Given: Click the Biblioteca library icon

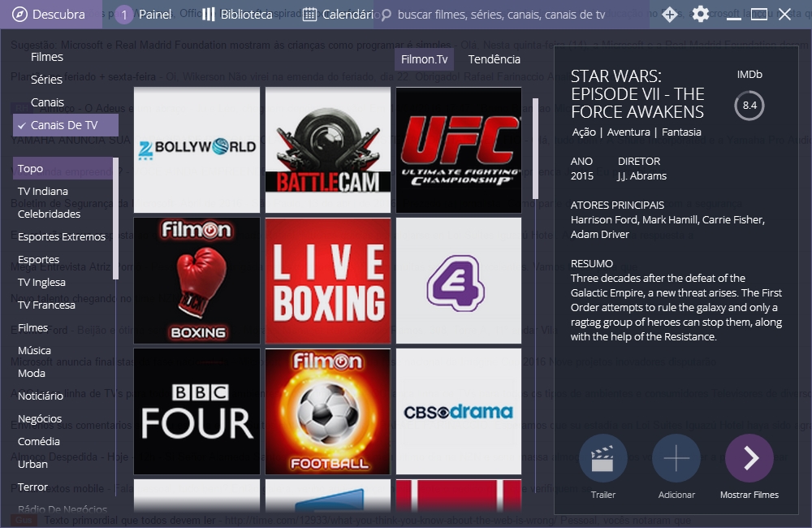Looking at the screenshot, I should 209,15.
